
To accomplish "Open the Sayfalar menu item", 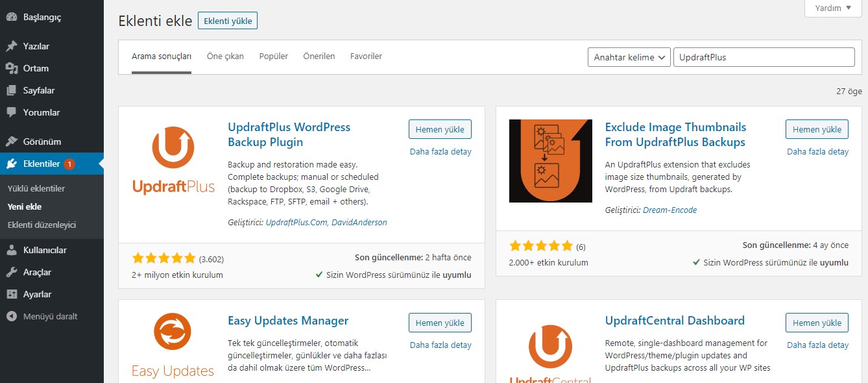I will tap(52, 90).
